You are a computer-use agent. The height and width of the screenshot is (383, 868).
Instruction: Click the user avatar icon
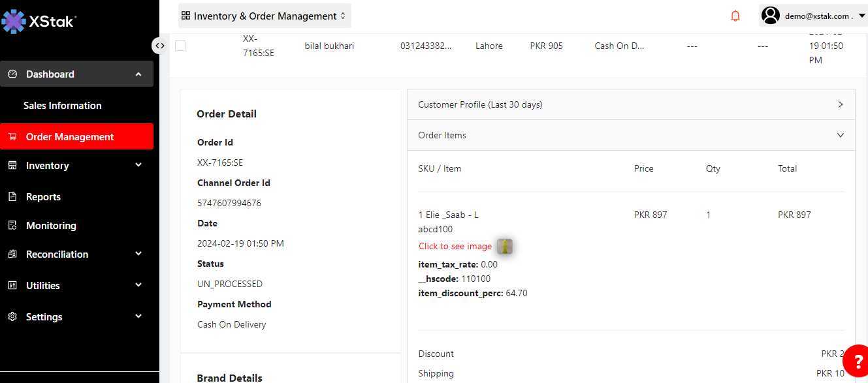[771, 16]
